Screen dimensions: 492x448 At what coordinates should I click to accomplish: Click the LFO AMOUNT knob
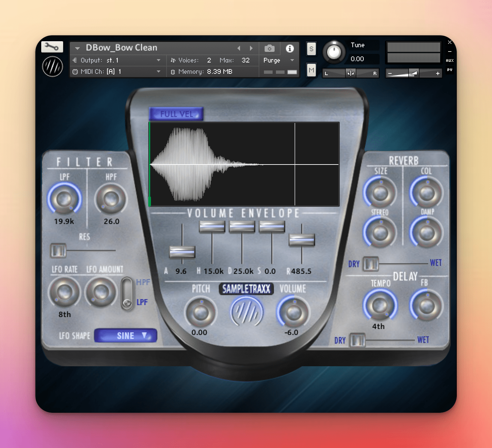click(x=101, y=292)
